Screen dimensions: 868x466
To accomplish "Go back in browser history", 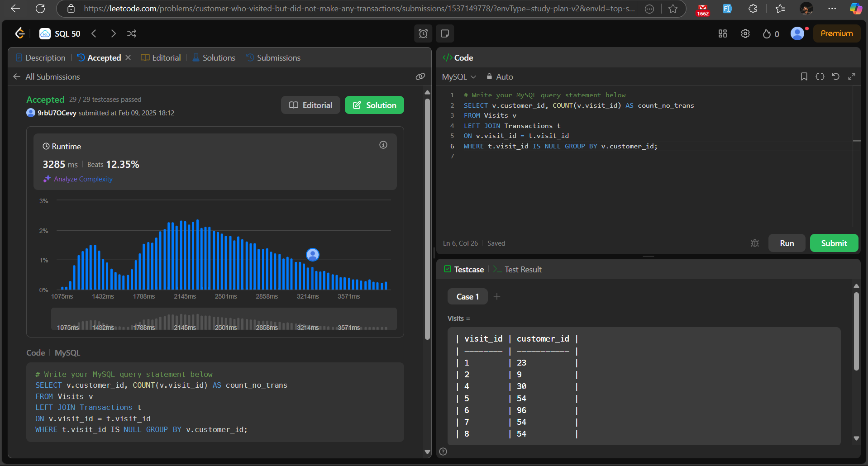I will click(15, 9).
